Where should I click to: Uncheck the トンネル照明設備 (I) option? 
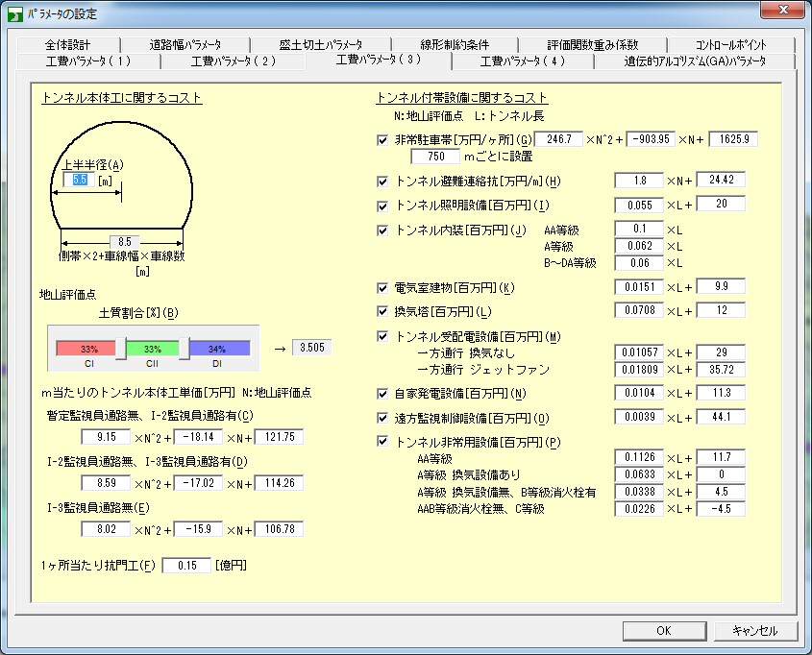pos(383,206)
